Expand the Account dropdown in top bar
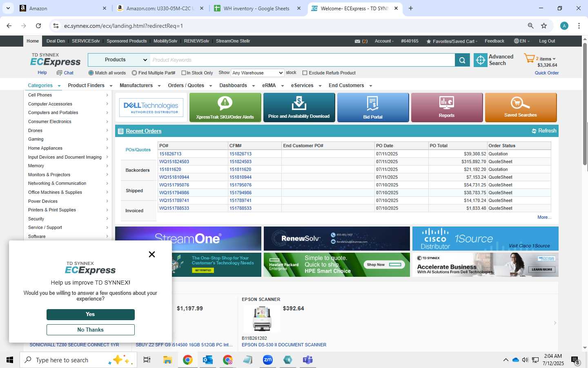The width and height of the screenshot is (588, 368). point(384,41)
